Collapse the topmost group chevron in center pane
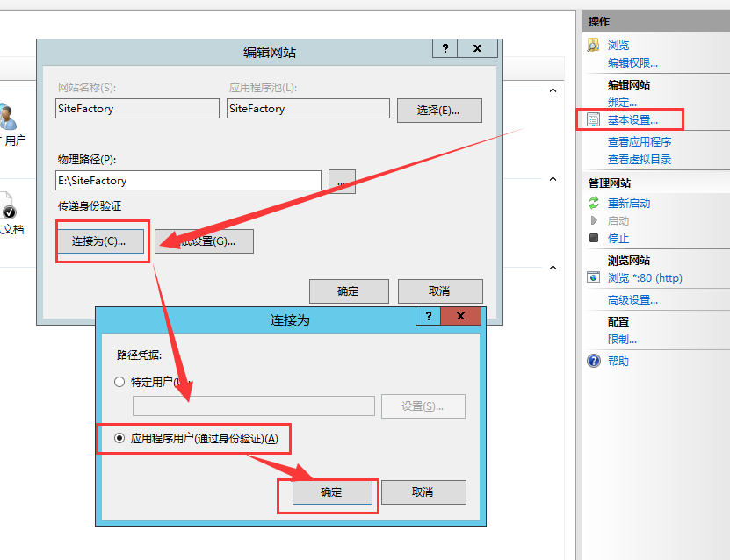The height and width of the screenshot is (560, 730). (x=553, y=90)
